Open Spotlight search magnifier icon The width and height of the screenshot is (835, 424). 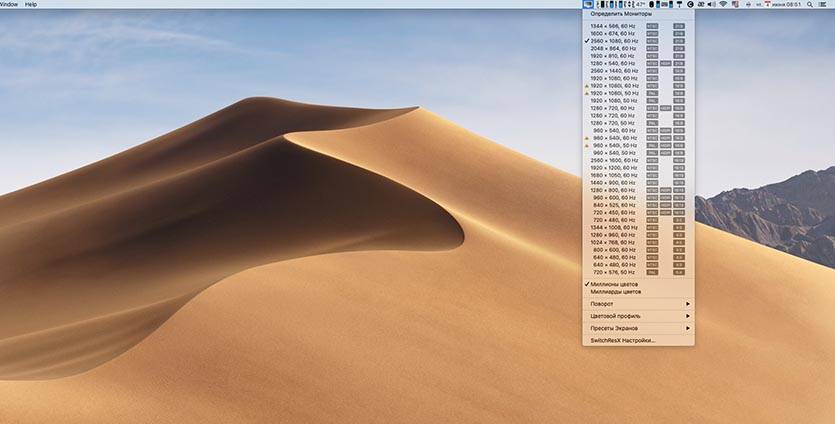click(808, 5)
